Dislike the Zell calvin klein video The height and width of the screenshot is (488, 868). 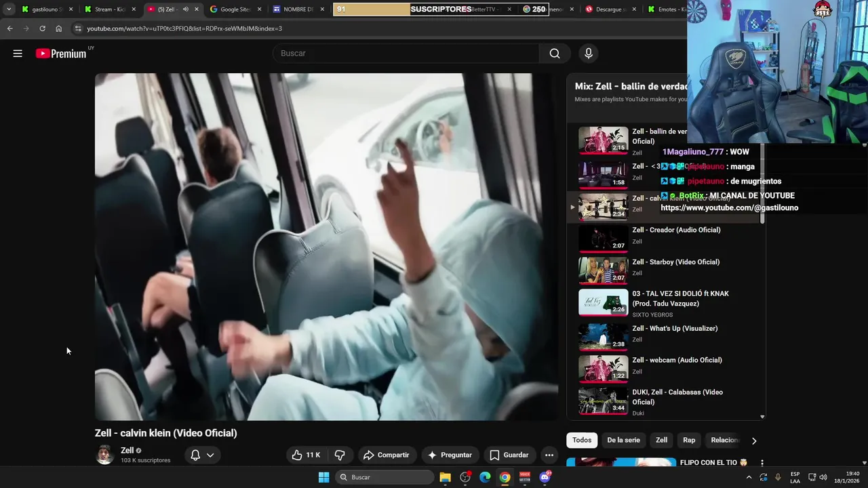[340, 455]
